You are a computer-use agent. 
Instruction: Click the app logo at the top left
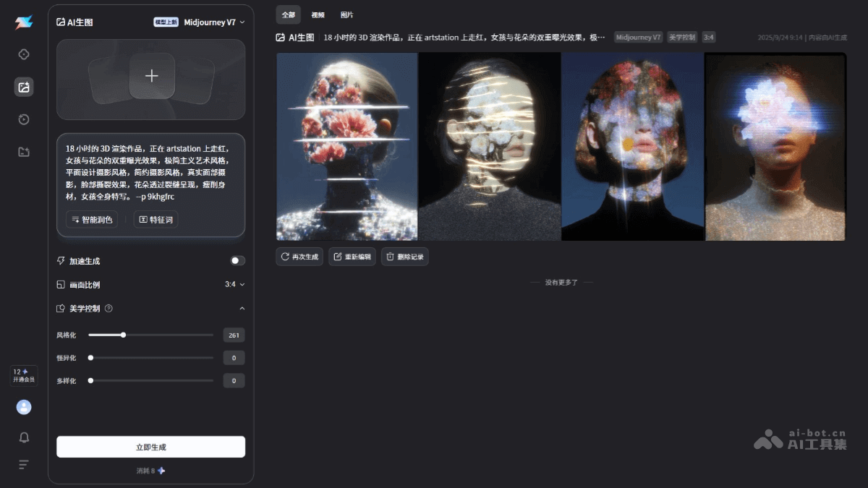(22, 21)
